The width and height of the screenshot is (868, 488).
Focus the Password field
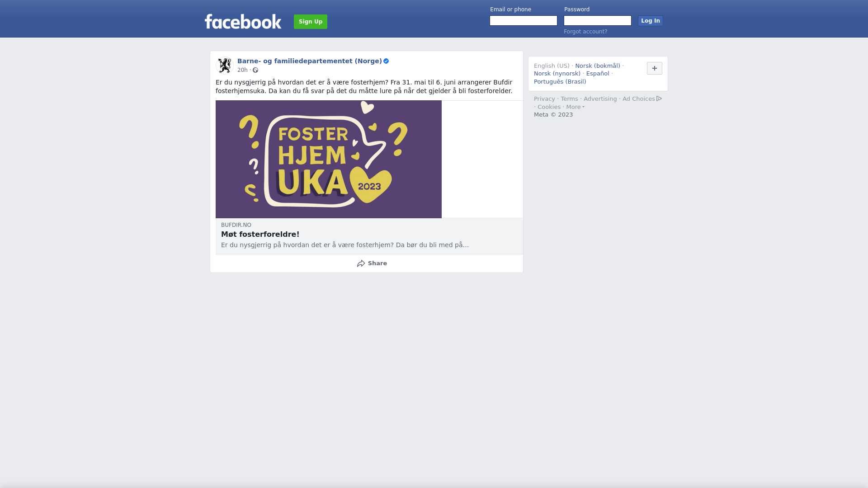598,21
